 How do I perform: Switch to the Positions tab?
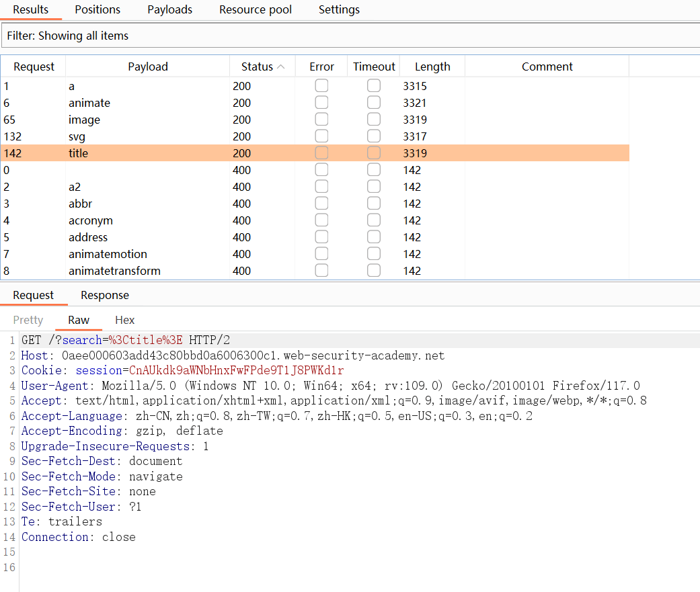(98, 9)
